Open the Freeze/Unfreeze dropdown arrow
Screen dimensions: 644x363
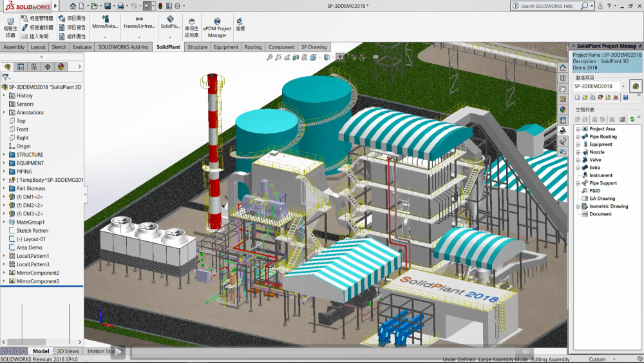(139, 37)
